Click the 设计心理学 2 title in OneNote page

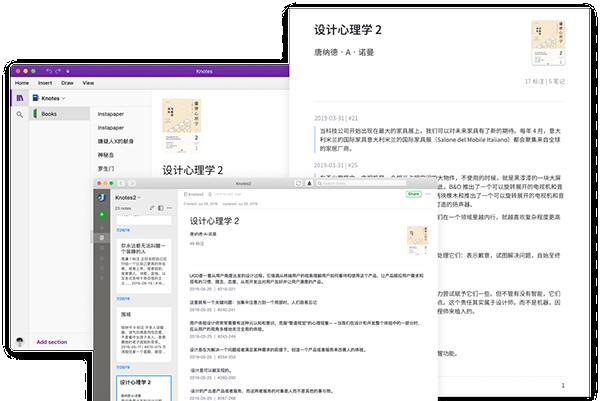[192, 170]
